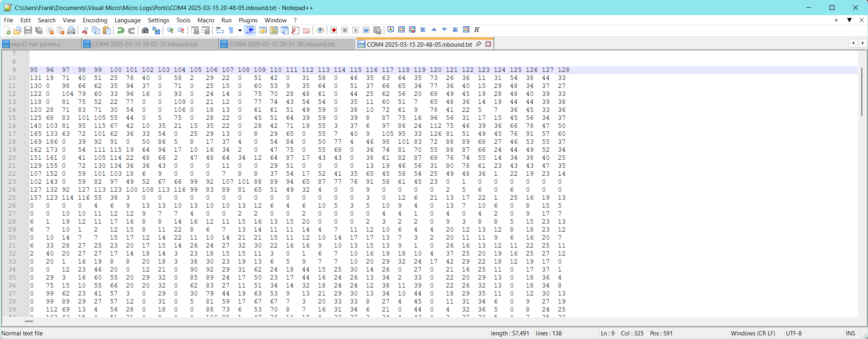Click the Print icon in toolbar
868x339 pixels.
(71, 30)
